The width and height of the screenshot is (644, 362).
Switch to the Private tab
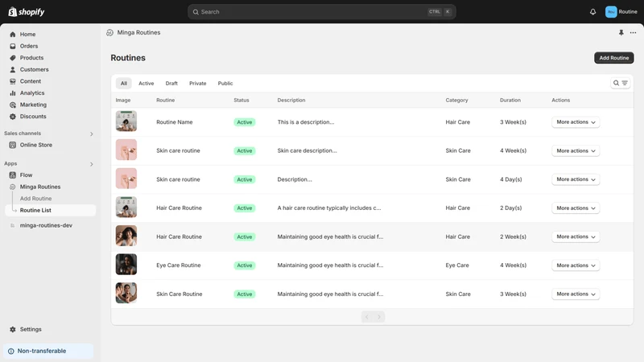197,84
